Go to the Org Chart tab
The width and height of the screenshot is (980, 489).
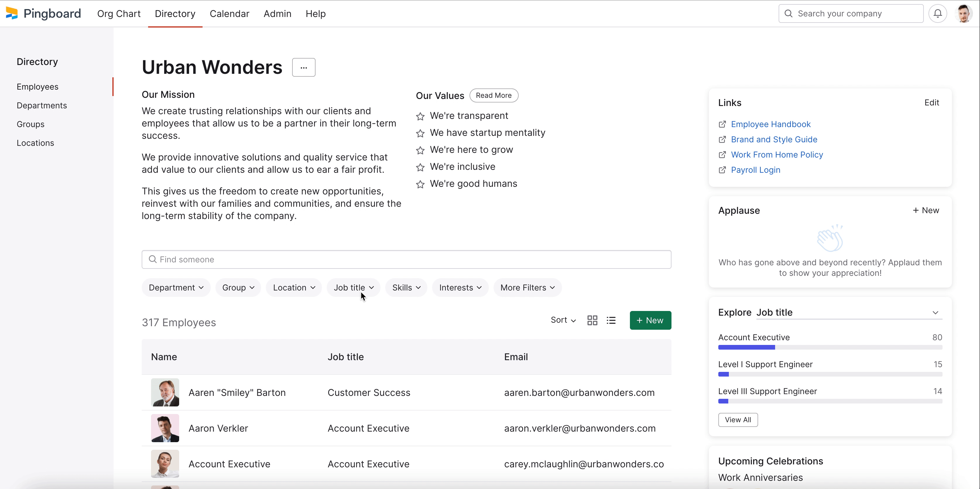(119, 14)
